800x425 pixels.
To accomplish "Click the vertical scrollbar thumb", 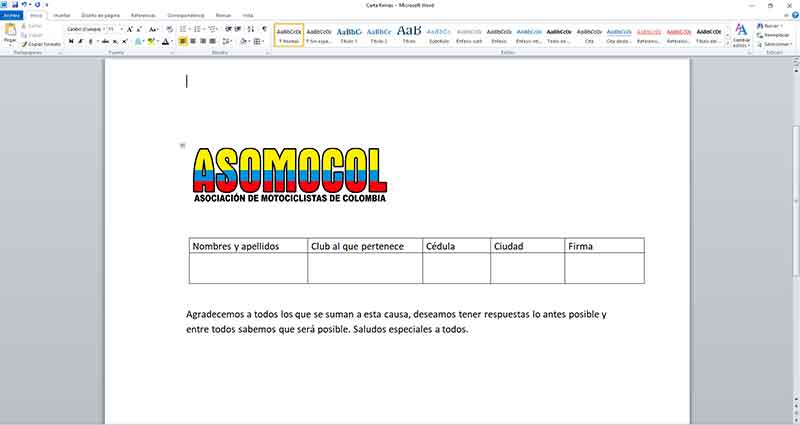I will coord(796,202).
